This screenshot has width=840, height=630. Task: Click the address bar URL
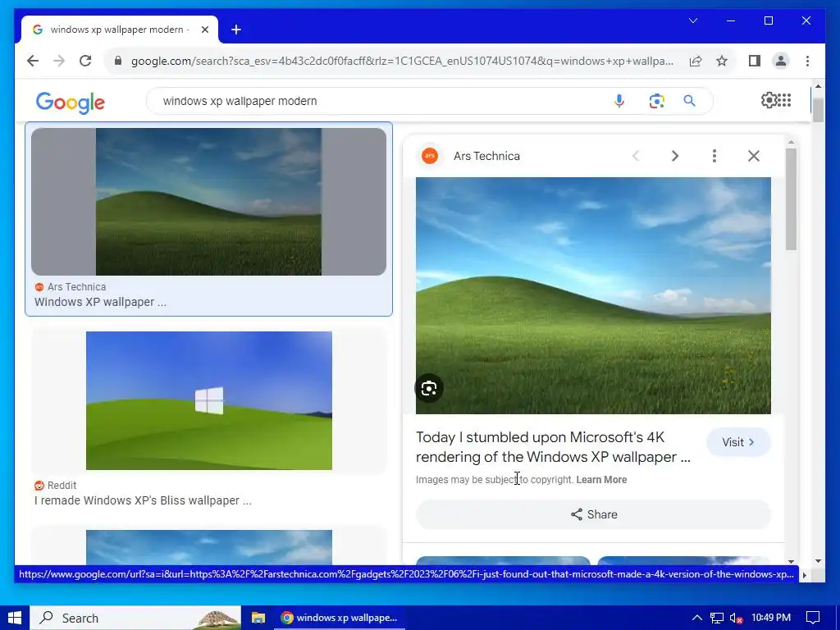click(402, 61)
